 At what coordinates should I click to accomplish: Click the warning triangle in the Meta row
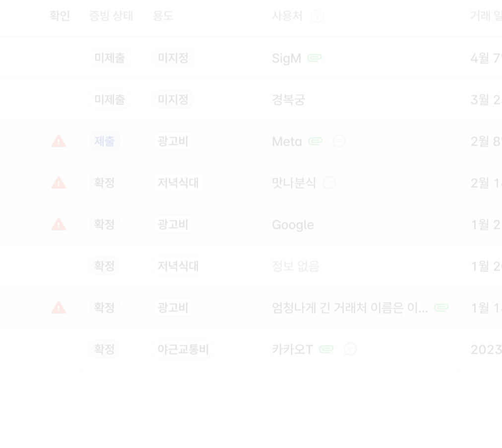pyautogui.click(x=59, y=141)
